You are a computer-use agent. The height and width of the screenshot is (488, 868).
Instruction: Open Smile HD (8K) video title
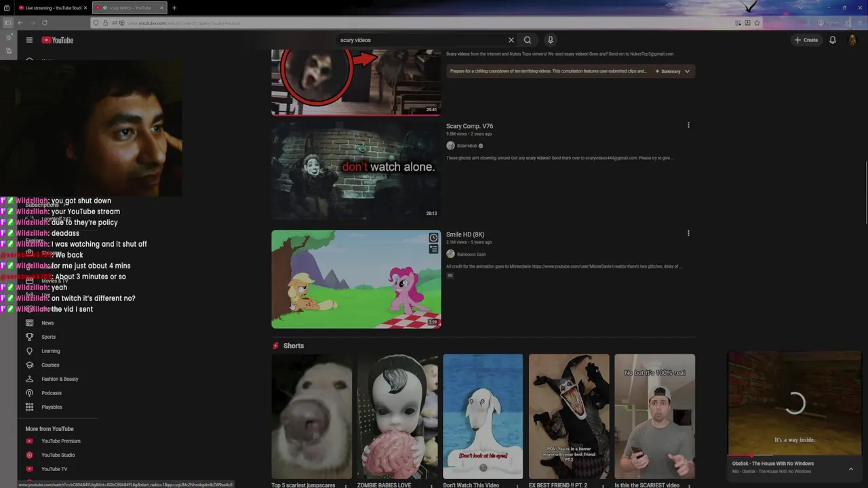pyautogui.click(x=465, y=235)
